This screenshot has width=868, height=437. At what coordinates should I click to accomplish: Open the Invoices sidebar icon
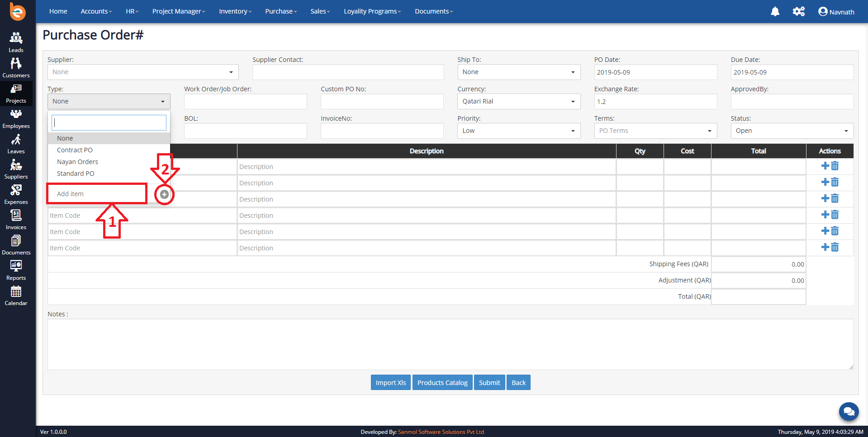pos(16,220)
